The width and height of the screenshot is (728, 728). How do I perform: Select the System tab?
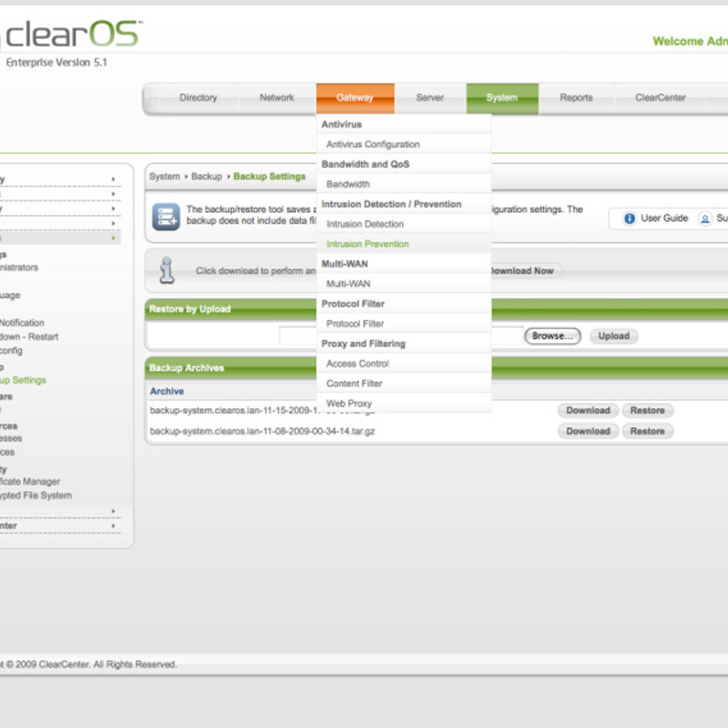502,98
